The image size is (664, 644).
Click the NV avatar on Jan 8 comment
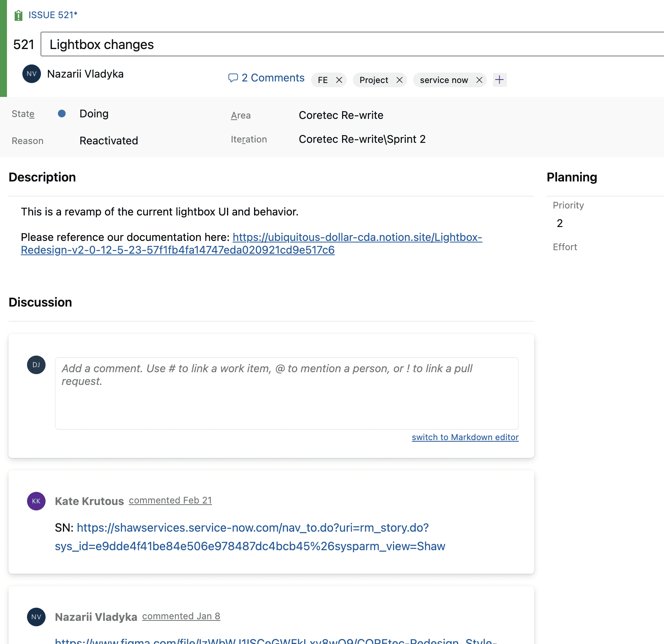click(x=36, y=617)
